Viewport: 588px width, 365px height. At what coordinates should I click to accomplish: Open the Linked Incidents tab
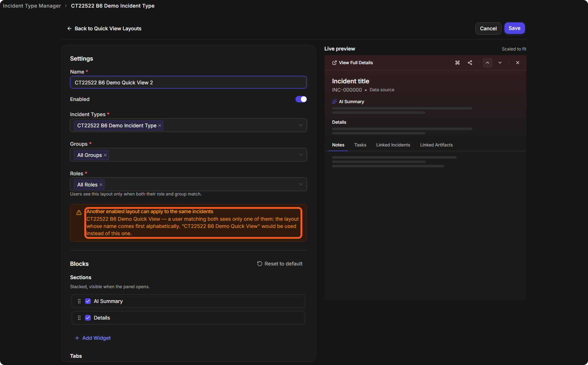pyautogui.click(x=393, y=145)
